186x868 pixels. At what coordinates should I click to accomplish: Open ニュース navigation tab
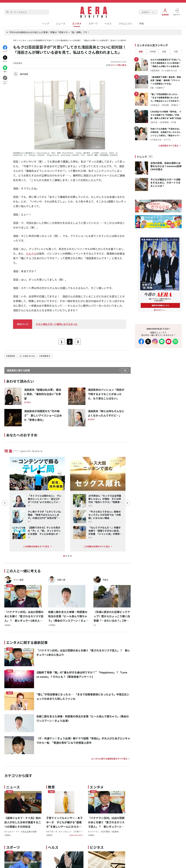coord(60,24)
